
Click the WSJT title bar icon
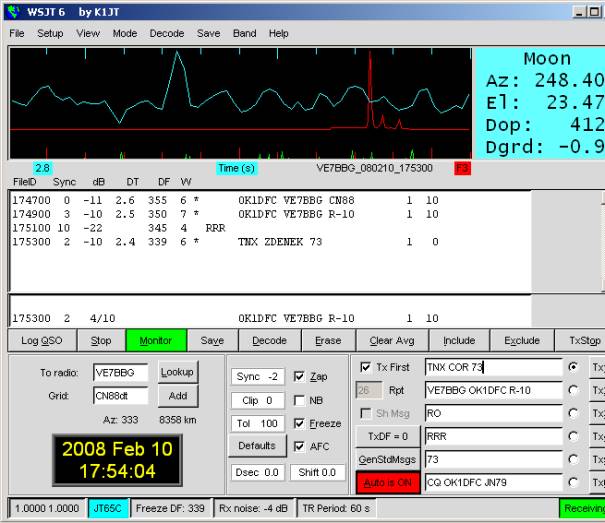tap(14, 12)
